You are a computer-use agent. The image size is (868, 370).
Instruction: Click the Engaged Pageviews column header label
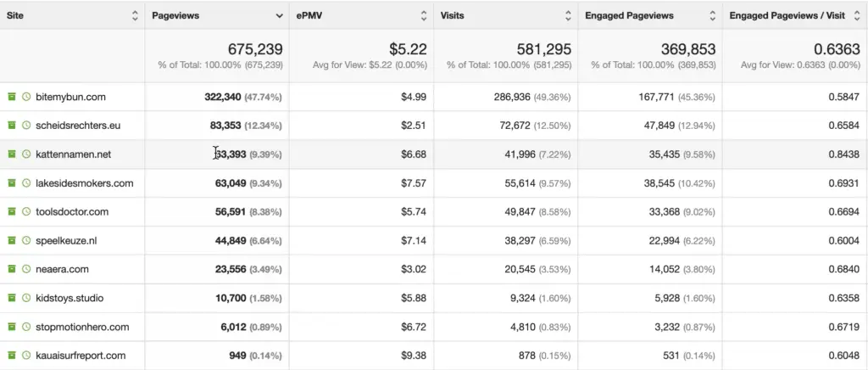tap(630, 15)
